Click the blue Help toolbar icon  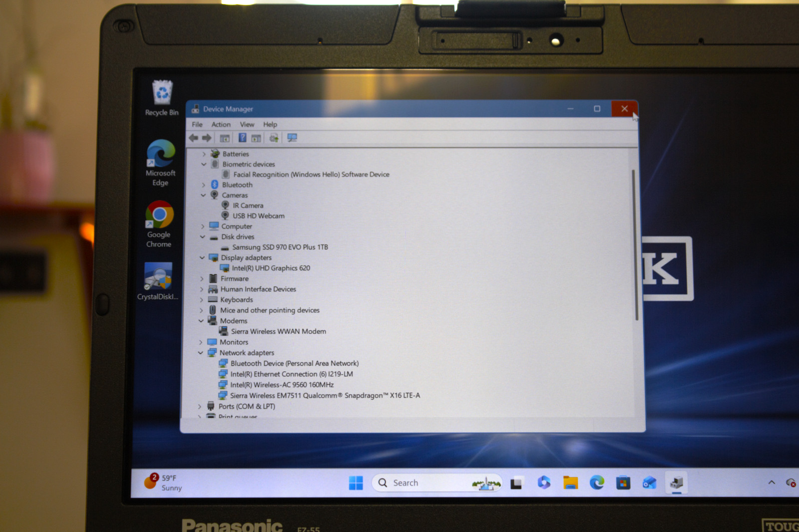pos(242,138)
